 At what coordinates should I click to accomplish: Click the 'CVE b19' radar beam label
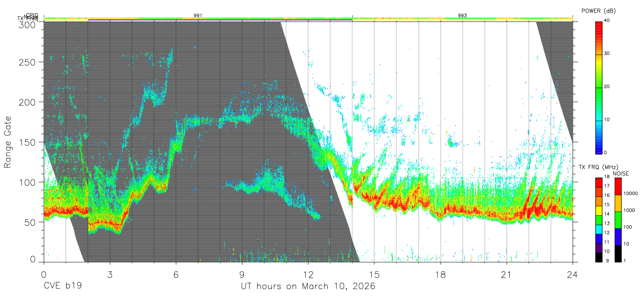62,287
